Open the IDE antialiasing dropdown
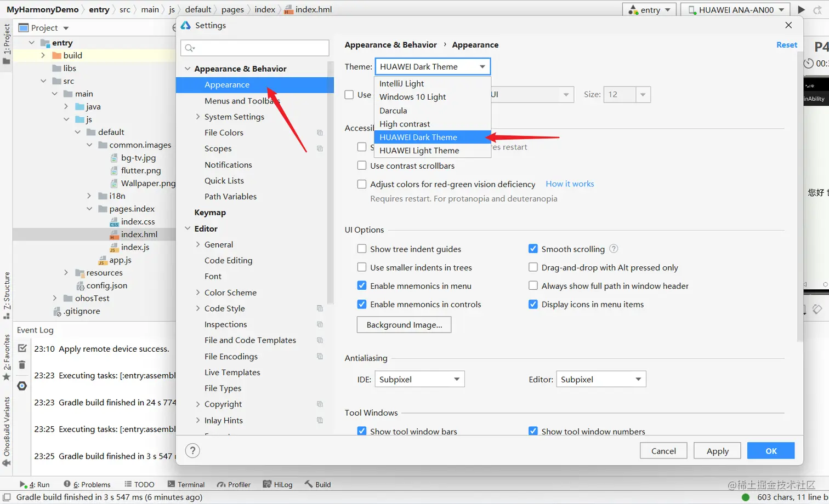 pos(419,379)
